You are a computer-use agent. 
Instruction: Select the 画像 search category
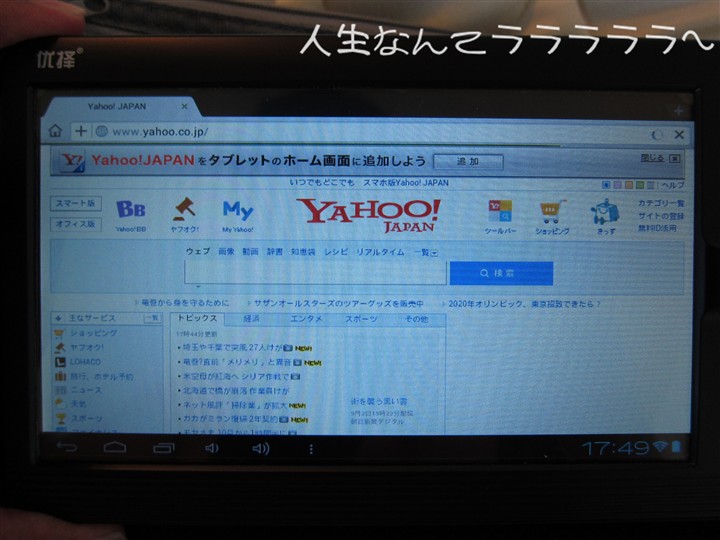(x=226, y=252)
